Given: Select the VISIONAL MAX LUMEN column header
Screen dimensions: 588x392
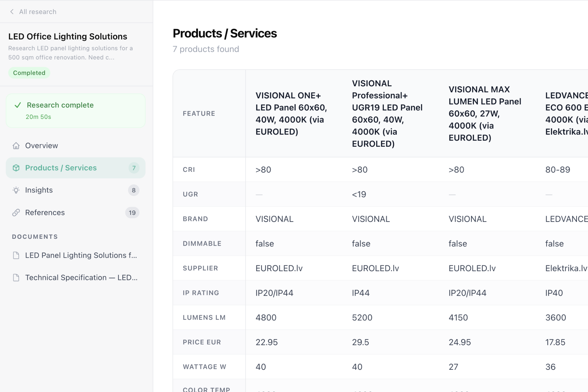Looking at the screenshot, I should 485,113.
